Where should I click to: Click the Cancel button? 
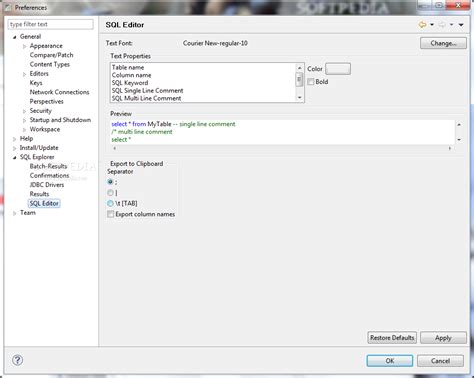click(440, 361)
